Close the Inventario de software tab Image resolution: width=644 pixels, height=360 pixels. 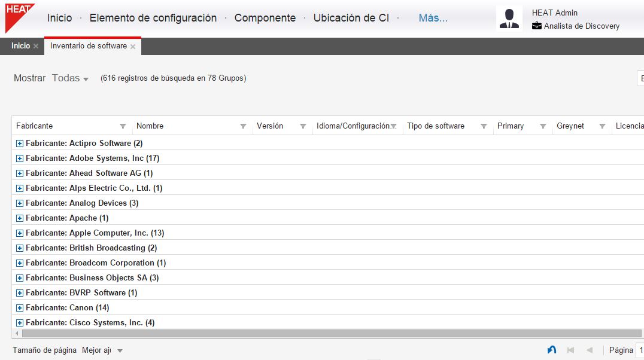133,47
